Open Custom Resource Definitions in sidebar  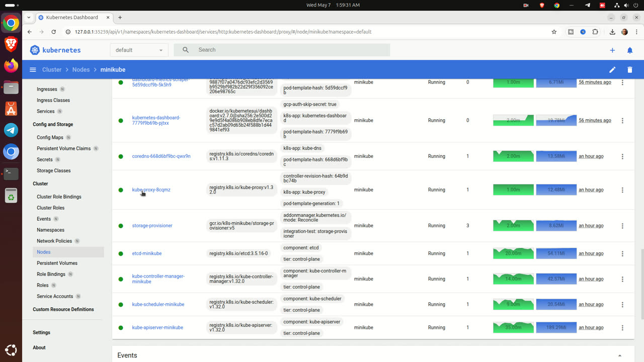pyautogui.click(x=63, y=309)
